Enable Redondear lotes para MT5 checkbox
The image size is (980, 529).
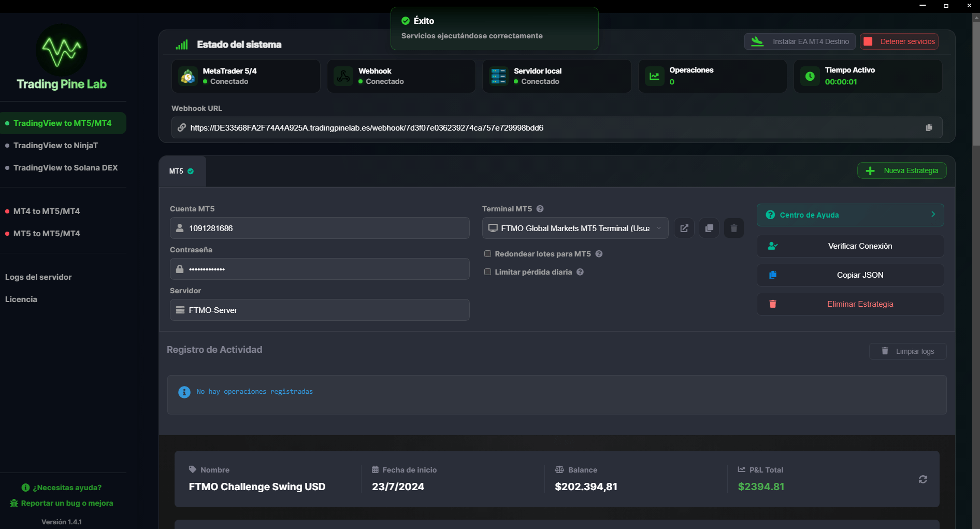[487, 254]
